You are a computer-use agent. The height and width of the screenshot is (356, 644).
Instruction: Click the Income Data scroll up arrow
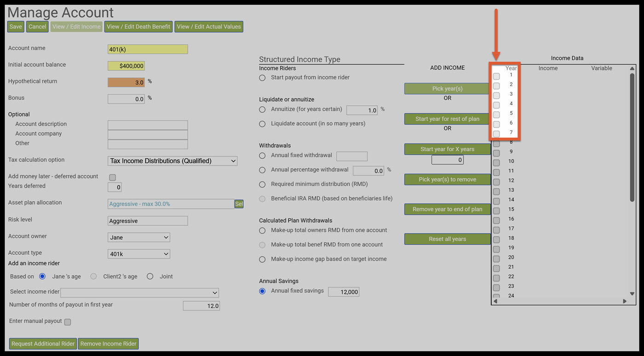(632, 69)
